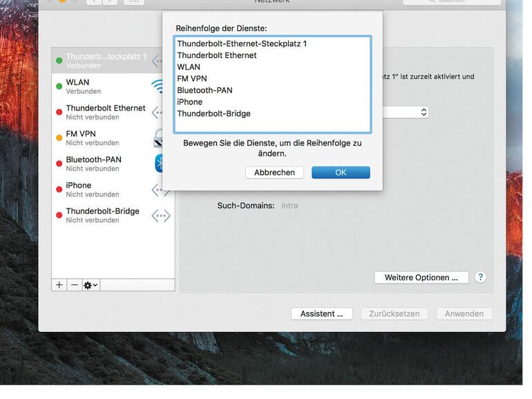The image size is (532, 399).
Task: Remove selected service with minus button
Action: [x=75, y=285]
